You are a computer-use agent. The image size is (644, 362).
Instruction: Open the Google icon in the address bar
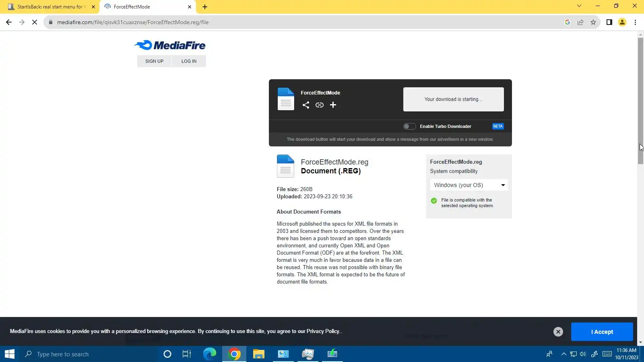point(568,22)
